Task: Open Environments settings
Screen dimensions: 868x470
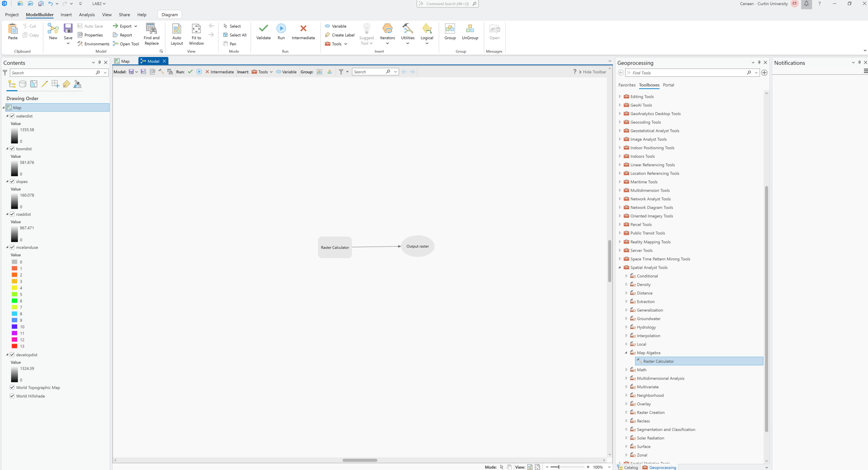Action: pos(93,44)
